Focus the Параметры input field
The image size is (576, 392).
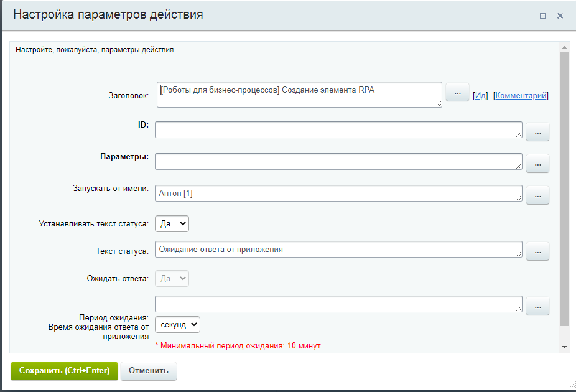click(x=338, y=161)
